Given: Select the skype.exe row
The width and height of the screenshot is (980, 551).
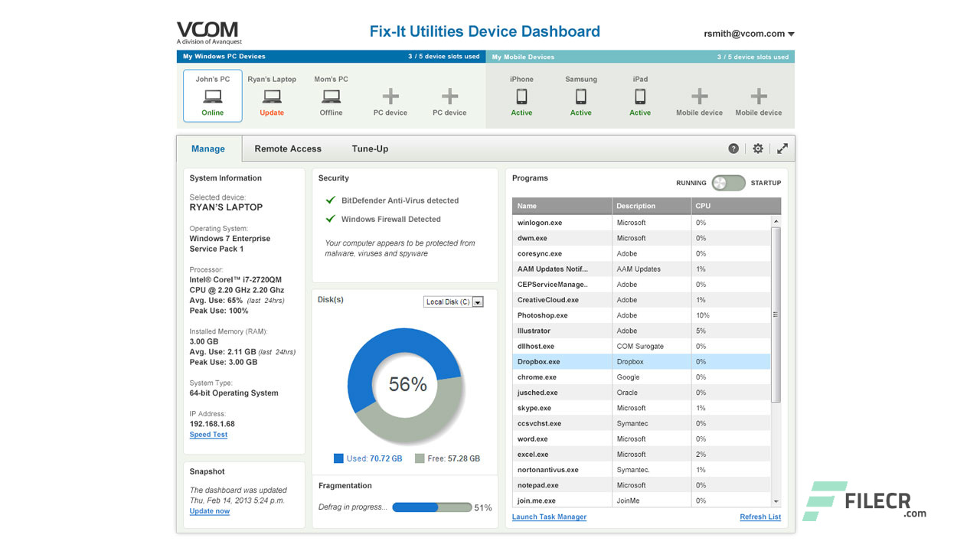Looking at the screenshot, I should click(642, 408).
